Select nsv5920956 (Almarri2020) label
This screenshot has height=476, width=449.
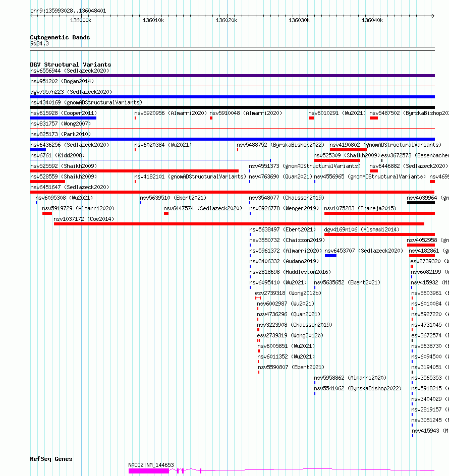[x=171, y=113]
